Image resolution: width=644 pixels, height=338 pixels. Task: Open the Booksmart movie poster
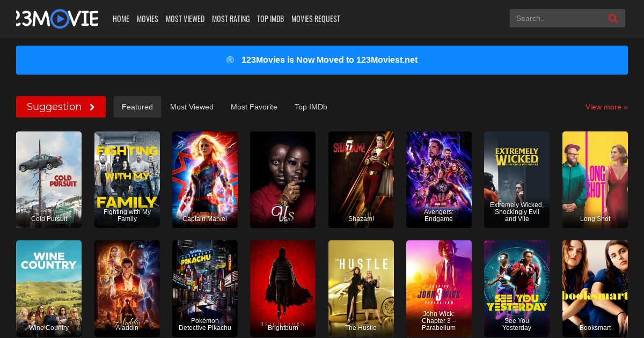[x=595, y=289]
